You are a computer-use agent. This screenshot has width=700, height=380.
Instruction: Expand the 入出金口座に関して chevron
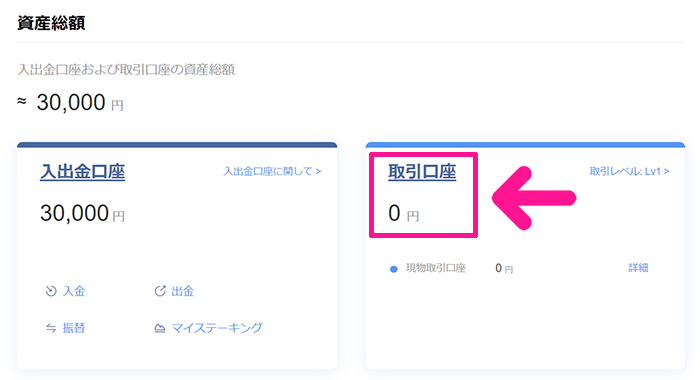[x=318, y=171]
